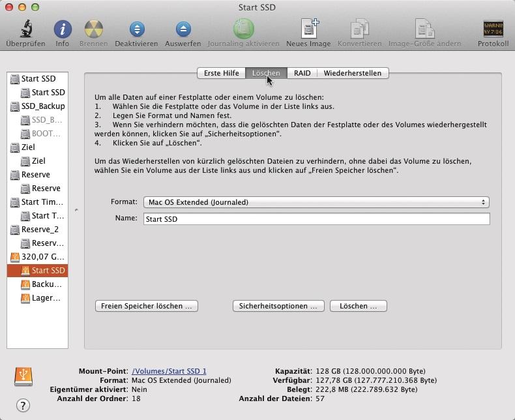Screen dimensions: 515x420
Task: Click the Anzahl der Dateien value 57
Action: (320, 399)
